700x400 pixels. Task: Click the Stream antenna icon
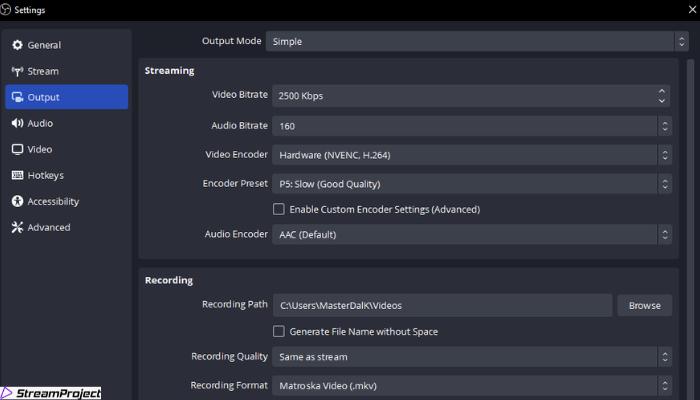pyautogui.click(x=17, y=71)
